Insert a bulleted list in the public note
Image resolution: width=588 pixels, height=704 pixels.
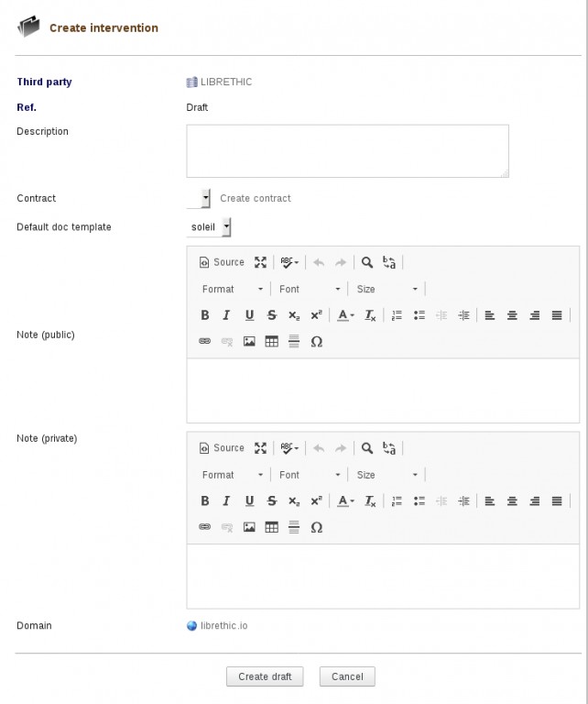coord(419,315)
